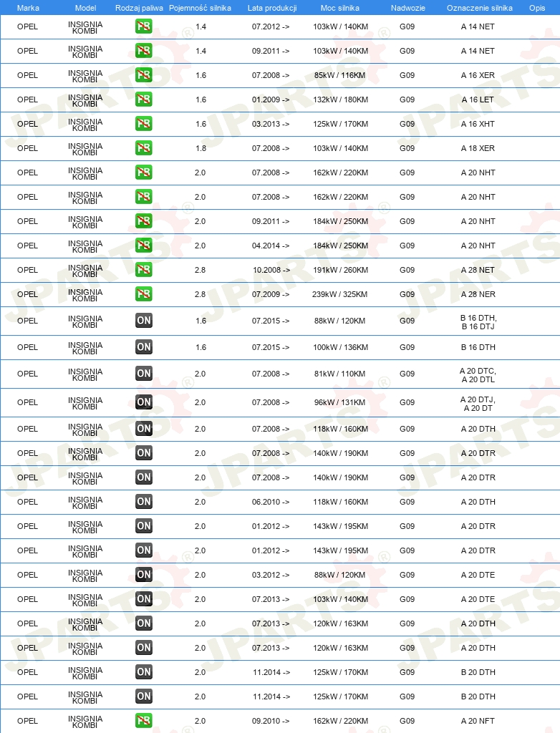Click the engine code A 16 XHT

[478, 124]
